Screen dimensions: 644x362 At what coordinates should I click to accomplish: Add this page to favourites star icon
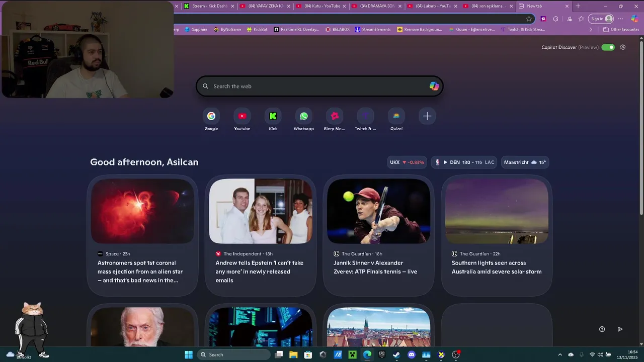point(529,19)
